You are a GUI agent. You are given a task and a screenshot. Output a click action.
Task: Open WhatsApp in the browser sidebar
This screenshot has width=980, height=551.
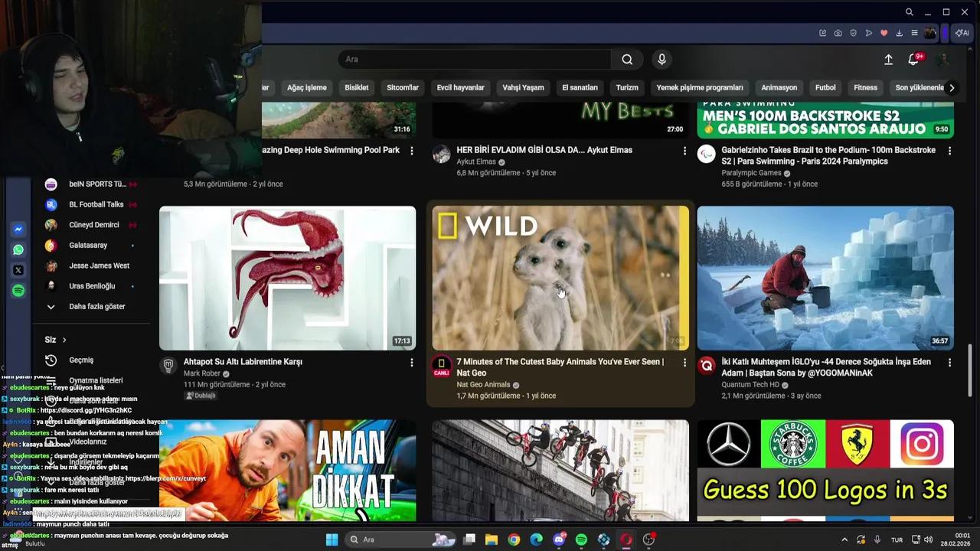(x=18, y=249)
